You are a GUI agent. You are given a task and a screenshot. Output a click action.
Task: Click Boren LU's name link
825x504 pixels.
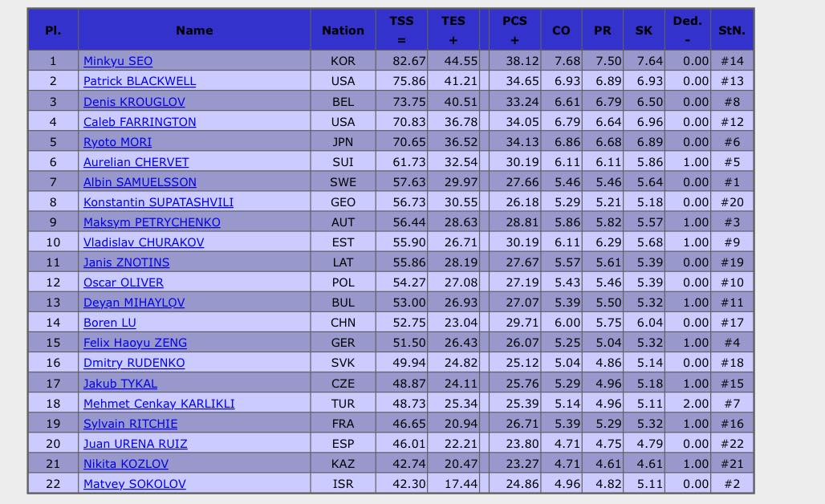coord(110,323)
